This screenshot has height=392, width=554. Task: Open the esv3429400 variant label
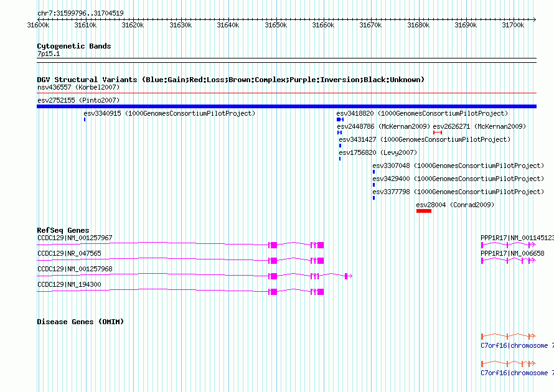coord(458,179)
